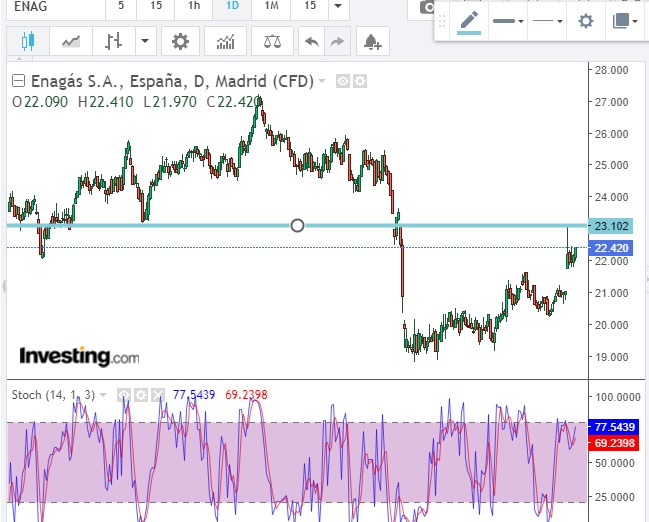
Task: Select the 1h interval
Action: (x=194, y=6)
